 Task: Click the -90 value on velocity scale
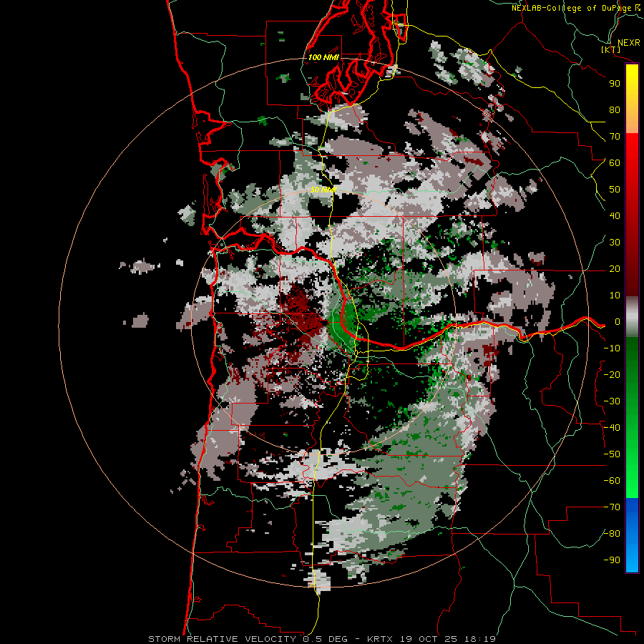tap(612, 560)
